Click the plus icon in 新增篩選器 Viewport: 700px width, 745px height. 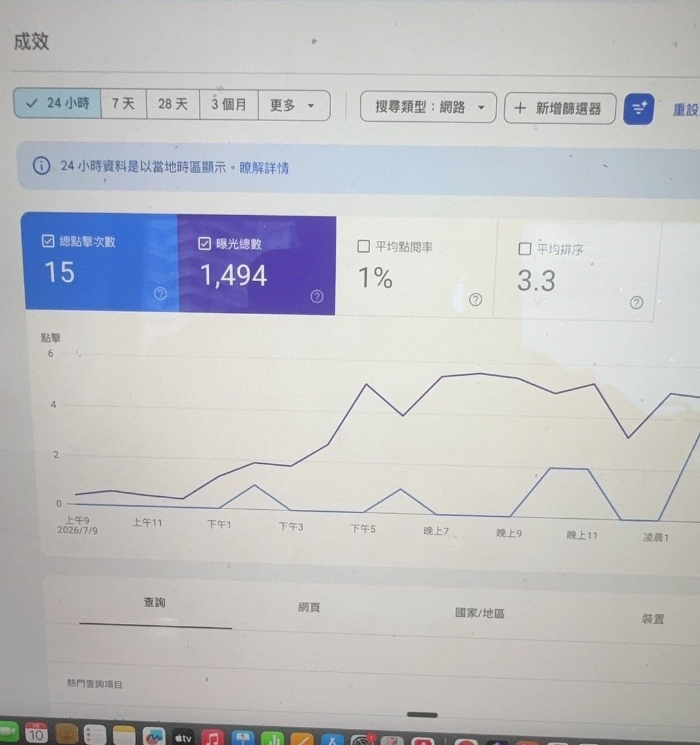point(520,108)
